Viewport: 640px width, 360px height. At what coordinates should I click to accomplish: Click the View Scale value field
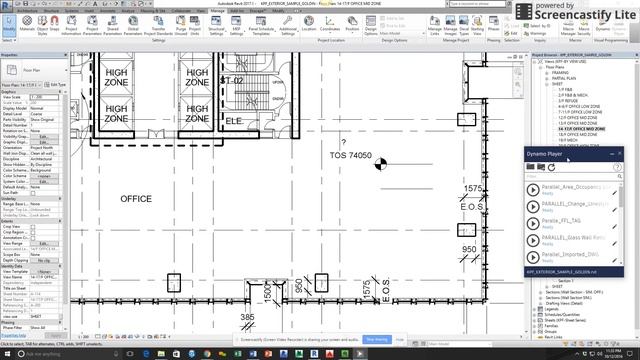pos(44,97)
